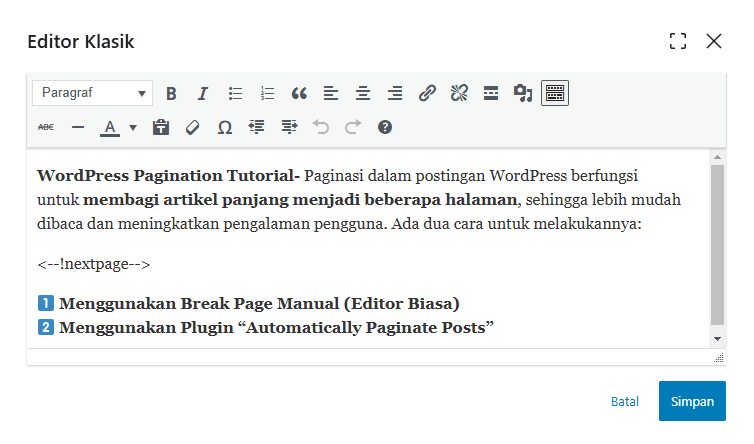Click the Simpan button
This screenshot has width=754, height=444.
692,401
